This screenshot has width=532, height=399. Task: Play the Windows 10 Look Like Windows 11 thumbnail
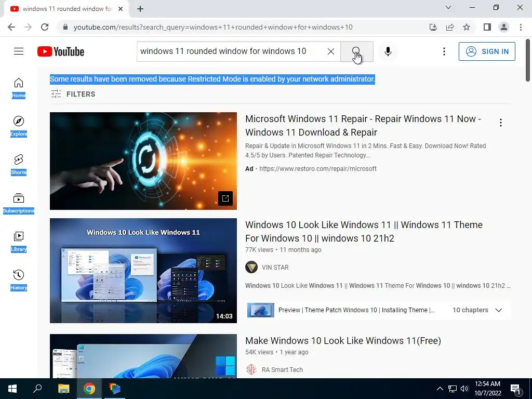point(143,270)
